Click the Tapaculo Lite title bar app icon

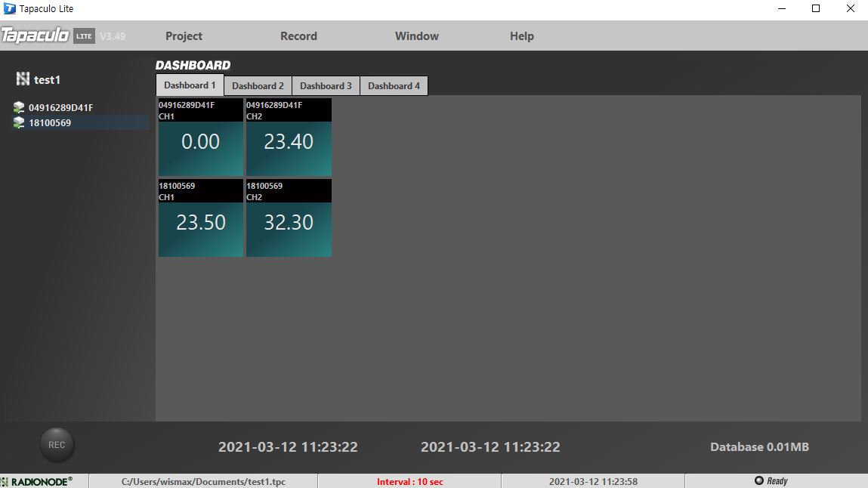(9, 8)
